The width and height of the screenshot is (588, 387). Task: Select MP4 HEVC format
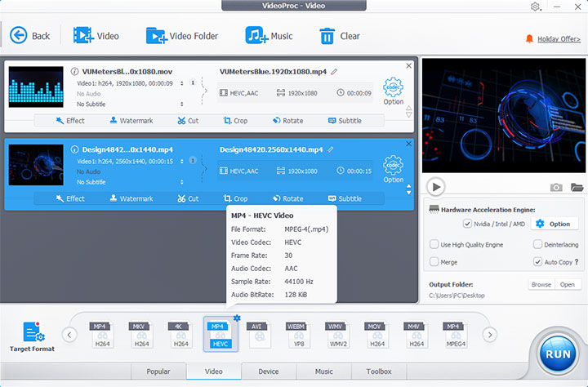pyautogui.click(x=220, y=335)
